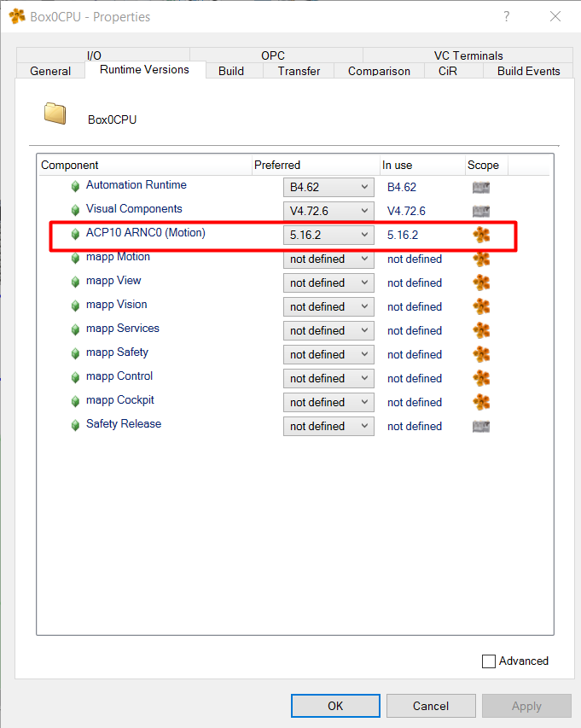This screenshot has width=581, height=728.
Task: Click the scope icon for mapp Services
Action: tap(481, 330)
